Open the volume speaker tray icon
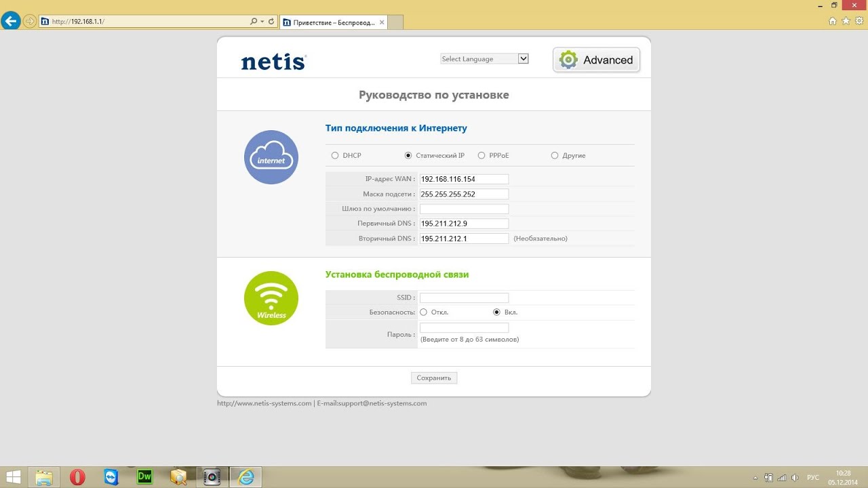Viewport: 868px width, 488px height. (x=794, y=478)
